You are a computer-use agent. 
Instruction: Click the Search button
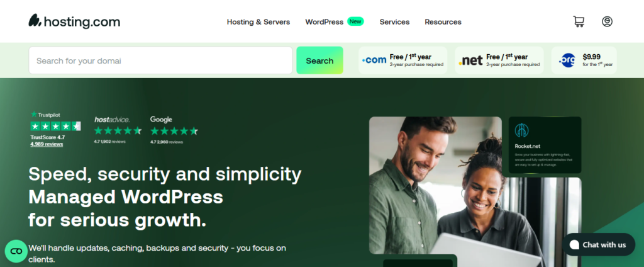pos(319,60)
